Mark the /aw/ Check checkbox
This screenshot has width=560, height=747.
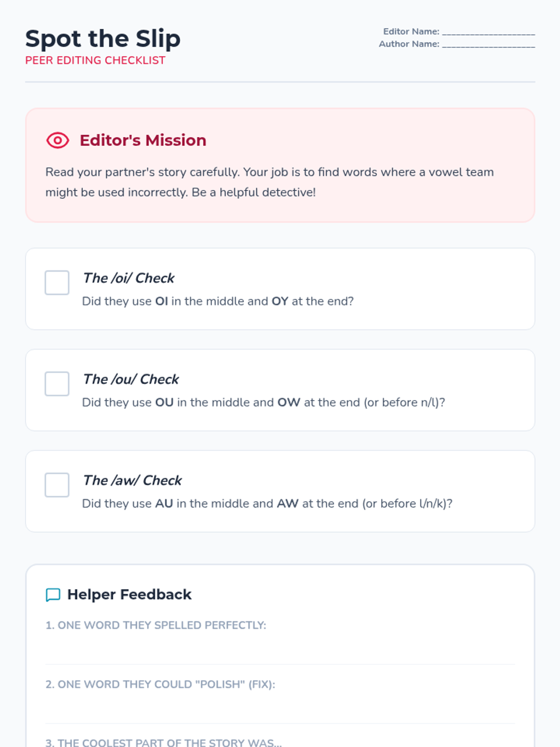coord(57,485)
